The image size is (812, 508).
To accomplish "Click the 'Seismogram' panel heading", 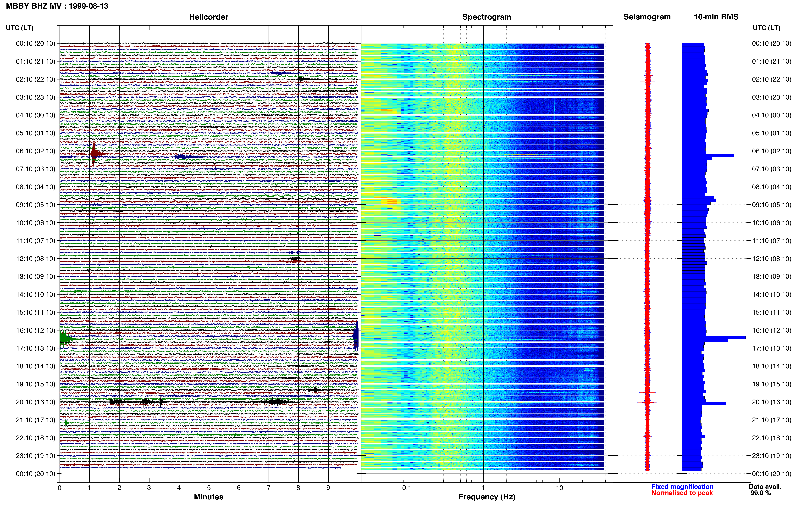I will (x=647, y=17).
